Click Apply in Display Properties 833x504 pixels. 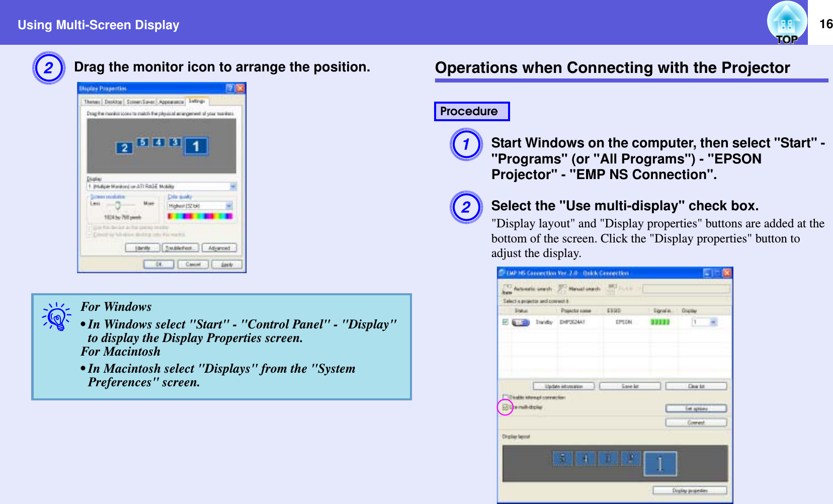click(227, 265)
